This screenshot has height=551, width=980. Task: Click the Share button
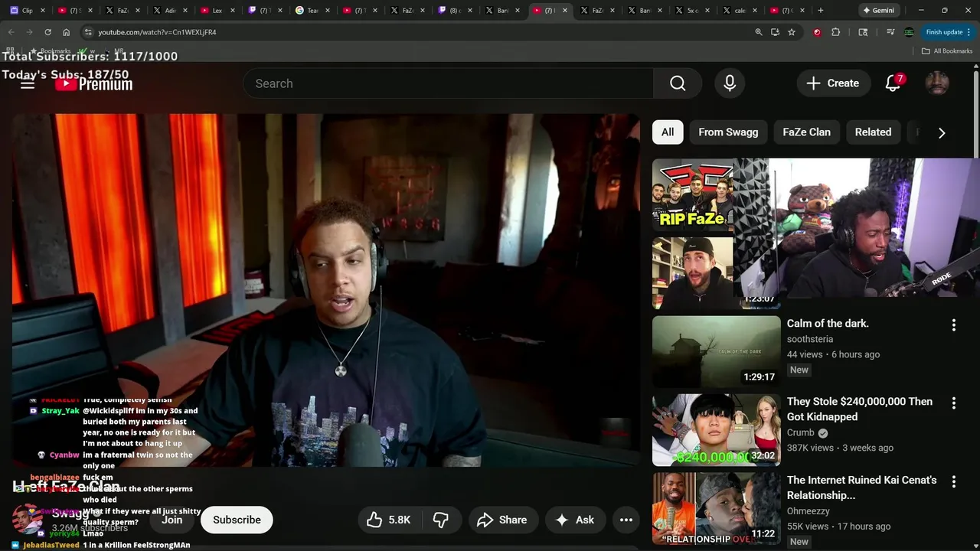coord(502,520)
